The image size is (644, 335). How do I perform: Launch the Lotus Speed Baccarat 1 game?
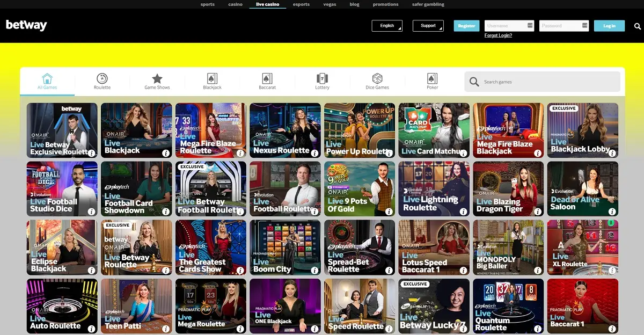(434, 247)
